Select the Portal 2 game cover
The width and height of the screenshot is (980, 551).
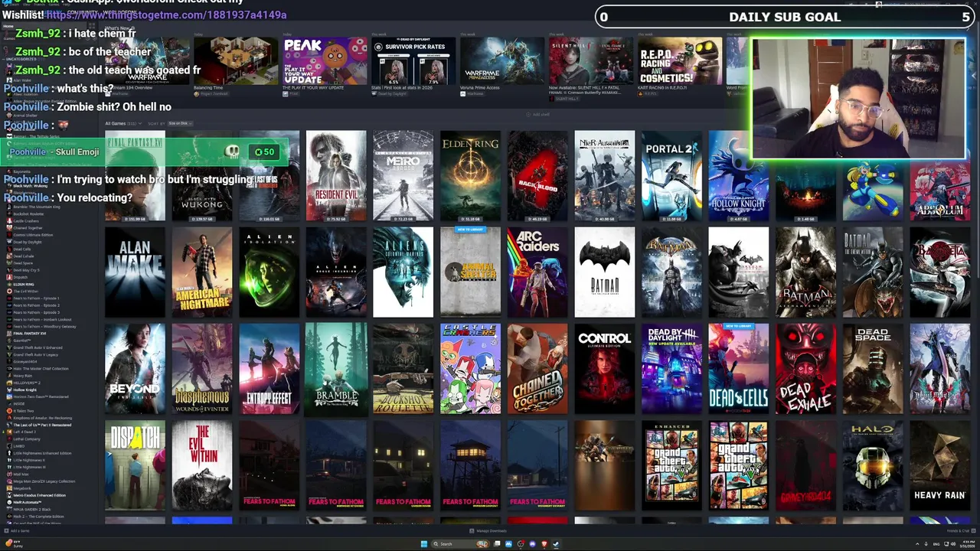click(x=671, y=176)
